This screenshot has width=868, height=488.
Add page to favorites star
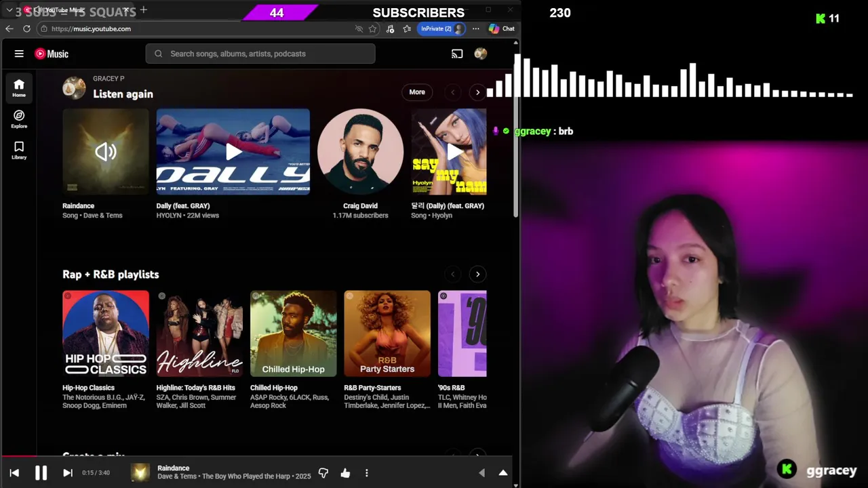click(x=372, y=28)
